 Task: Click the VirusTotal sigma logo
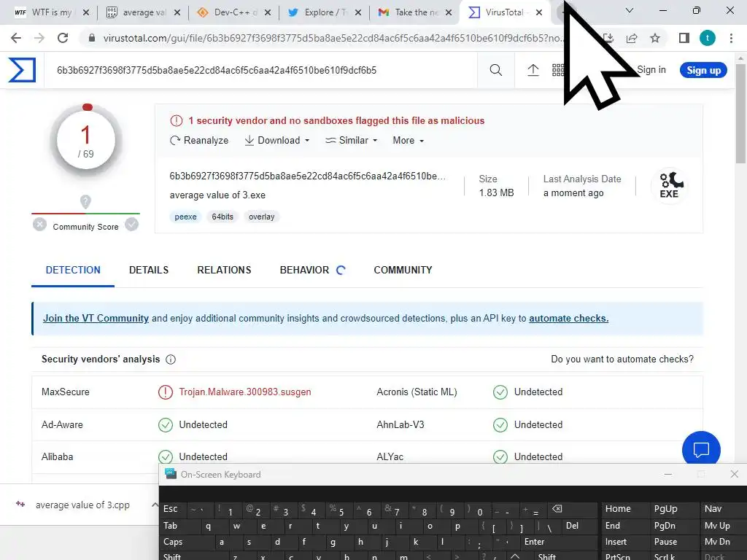pyautogui.click(x=22, y=70)
